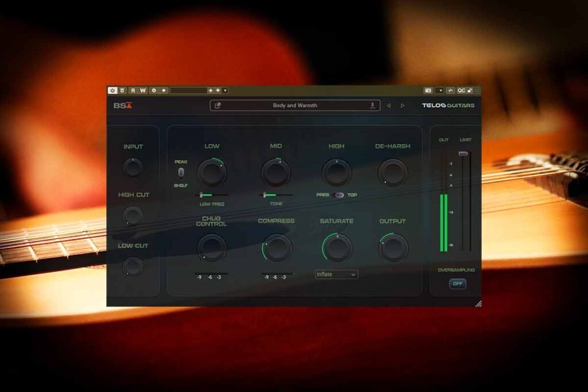Open the dropdown arrow next to the camera icon

click(x=440, y=90)
